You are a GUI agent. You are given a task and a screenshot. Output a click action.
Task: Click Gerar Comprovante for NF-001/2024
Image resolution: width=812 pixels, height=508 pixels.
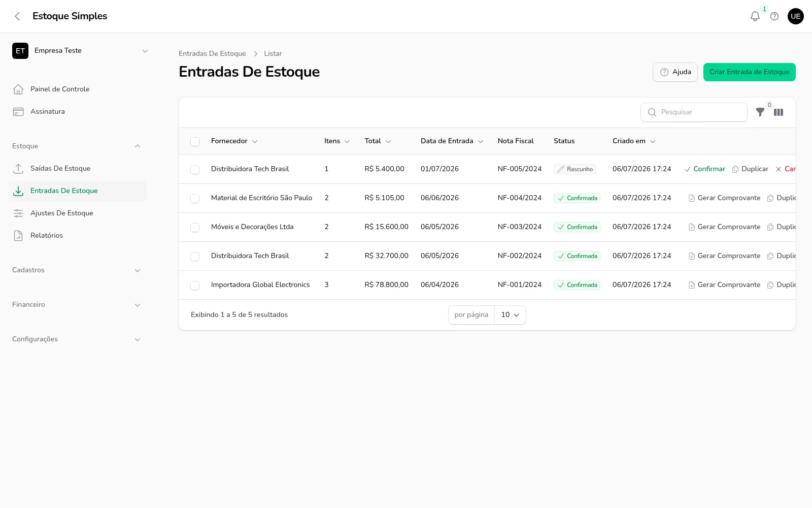click(724, 285)
